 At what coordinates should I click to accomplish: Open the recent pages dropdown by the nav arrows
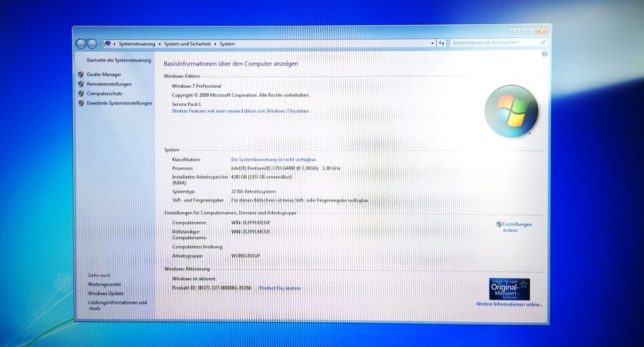(x=100, y=44)
